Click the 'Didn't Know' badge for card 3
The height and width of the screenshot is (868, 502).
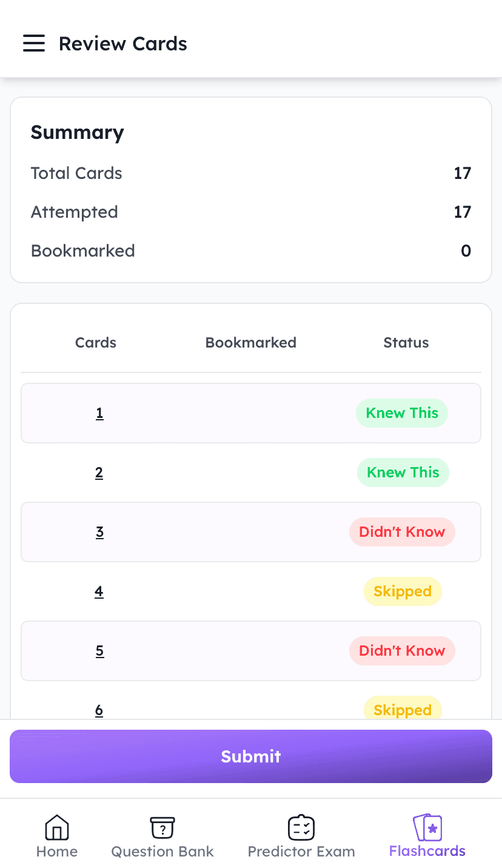pos(402,532)
